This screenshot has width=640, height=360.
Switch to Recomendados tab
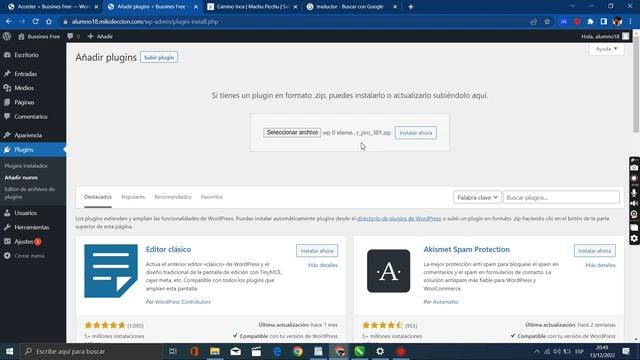(173, 197)
